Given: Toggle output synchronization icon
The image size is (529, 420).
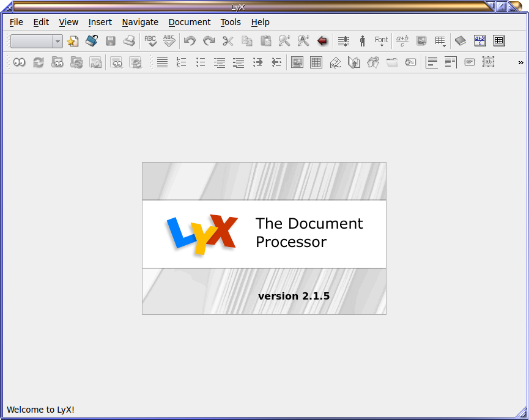Looking at the screenshot, I should click(95, 62).
